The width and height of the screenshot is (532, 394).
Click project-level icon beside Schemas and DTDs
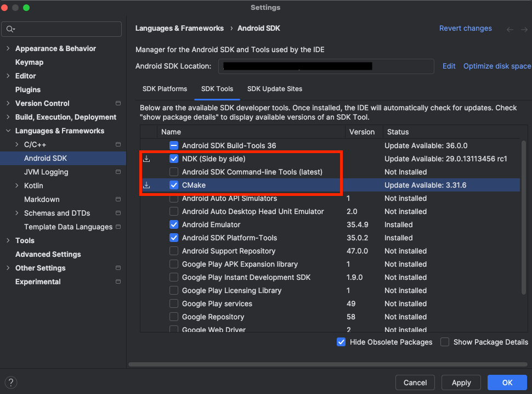point(118,213)
